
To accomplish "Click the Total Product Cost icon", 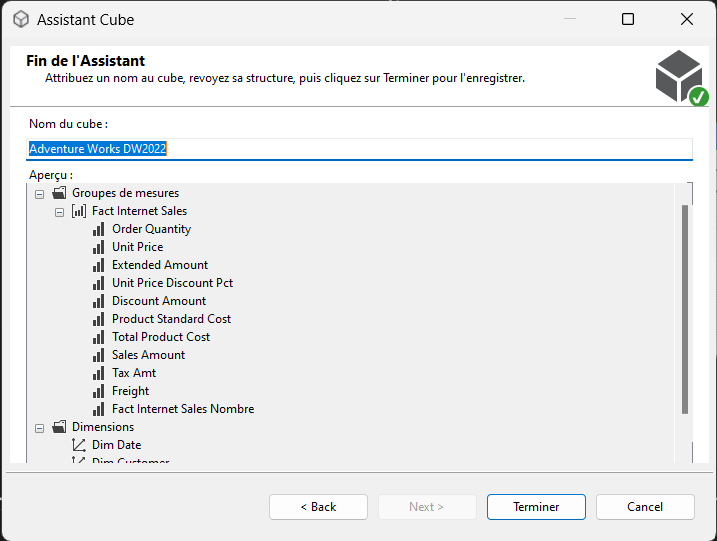I will (98, 337).
